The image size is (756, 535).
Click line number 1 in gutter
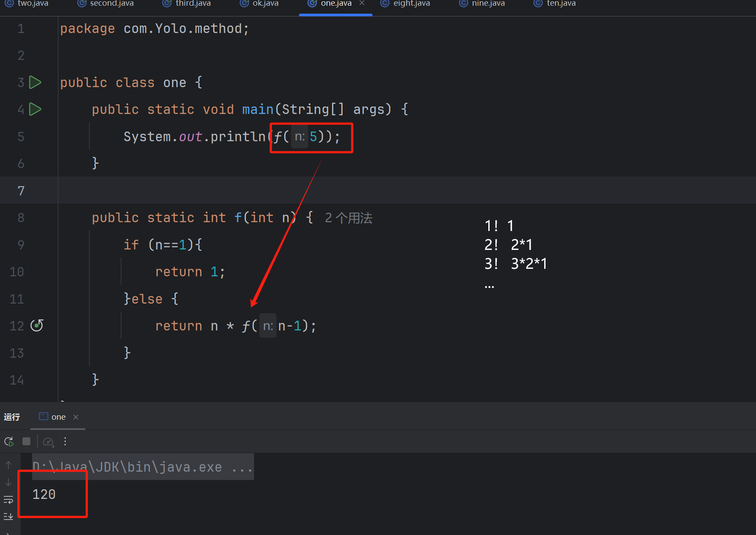(21, 29)
